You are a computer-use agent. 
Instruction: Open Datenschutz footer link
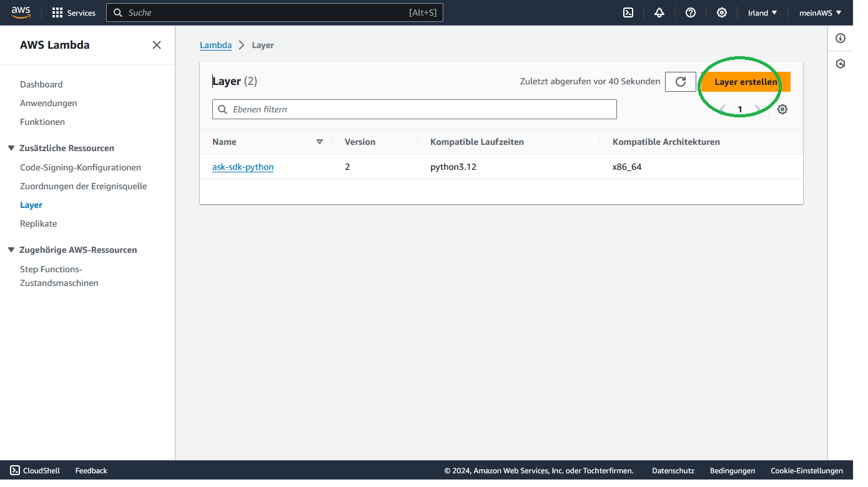[673, 471]
